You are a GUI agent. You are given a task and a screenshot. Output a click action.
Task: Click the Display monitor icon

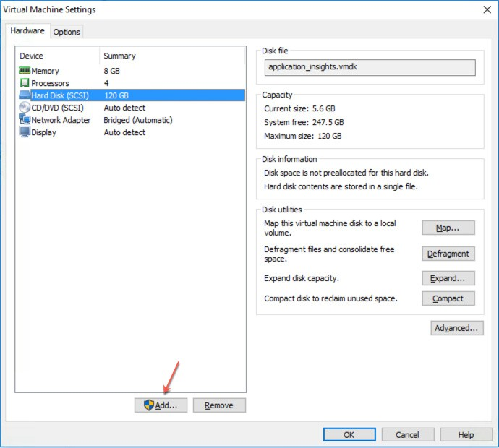click(x=25, y=132)
